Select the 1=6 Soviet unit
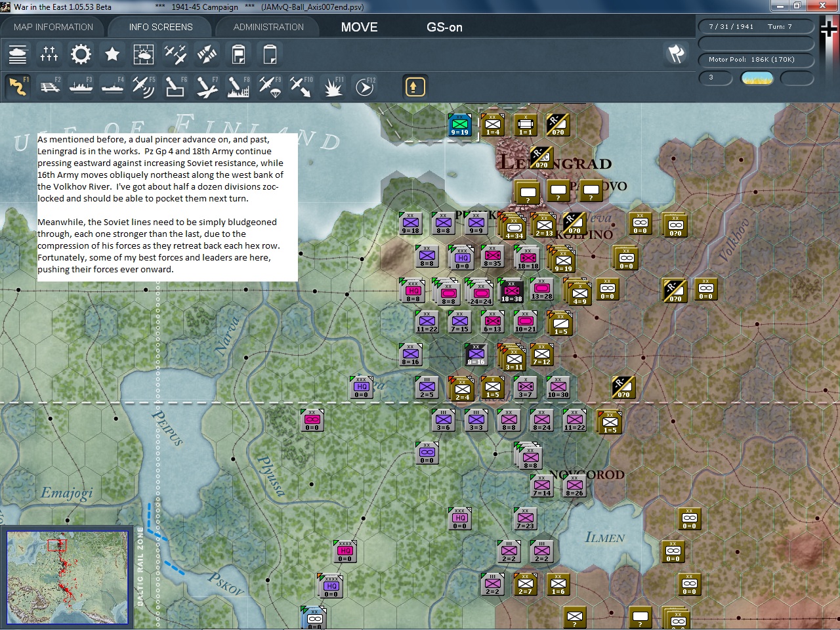 click(x=558, y=584)
